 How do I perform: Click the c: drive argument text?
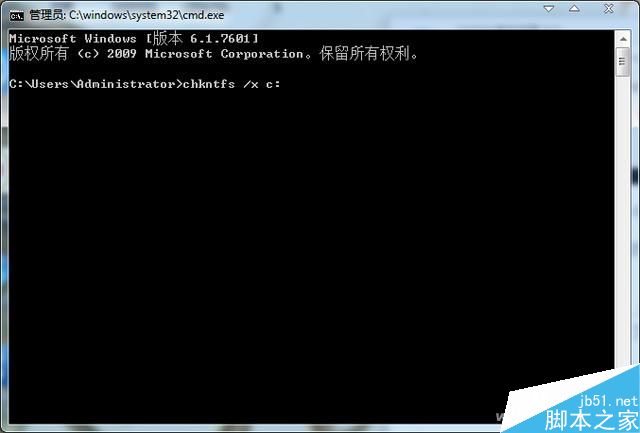(273, 84)
